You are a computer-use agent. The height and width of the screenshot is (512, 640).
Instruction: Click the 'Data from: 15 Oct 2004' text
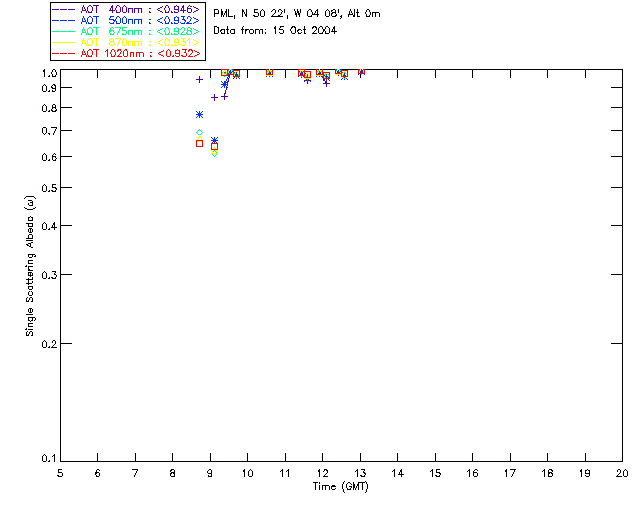275,30
